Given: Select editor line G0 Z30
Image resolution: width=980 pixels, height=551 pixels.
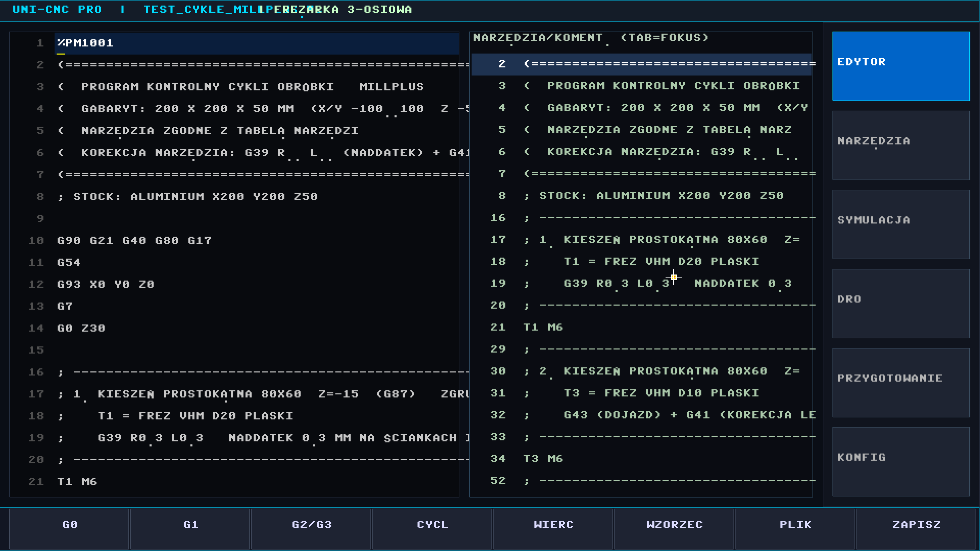Looking at the screenshot, I should click(235, 328).
